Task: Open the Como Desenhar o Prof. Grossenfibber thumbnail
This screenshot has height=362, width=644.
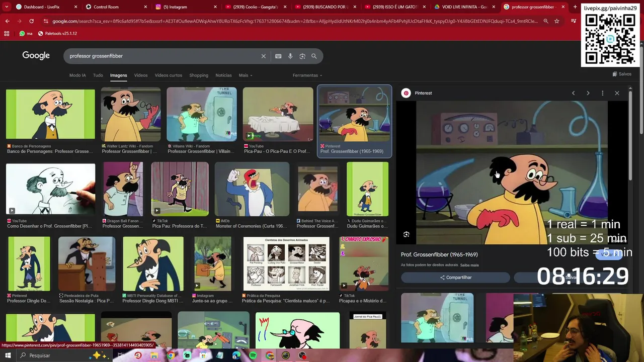Action: (50, 189)
